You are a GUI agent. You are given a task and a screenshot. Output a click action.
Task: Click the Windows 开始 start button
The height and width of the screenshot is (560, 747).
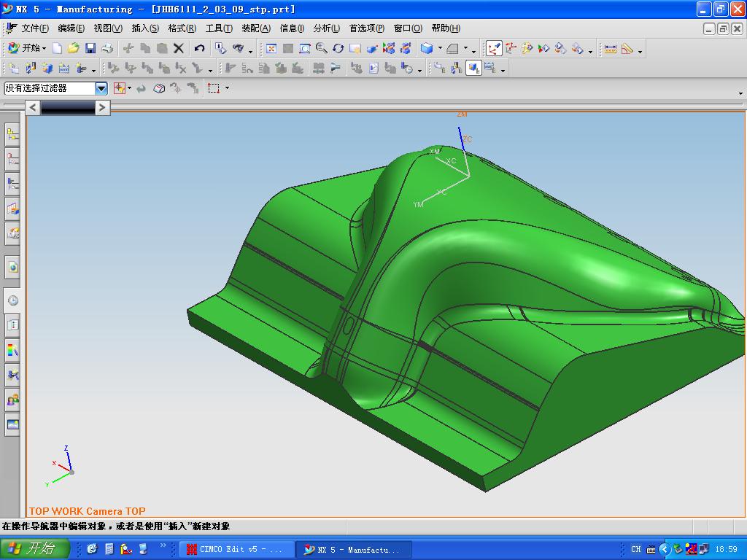coord(35,548)
